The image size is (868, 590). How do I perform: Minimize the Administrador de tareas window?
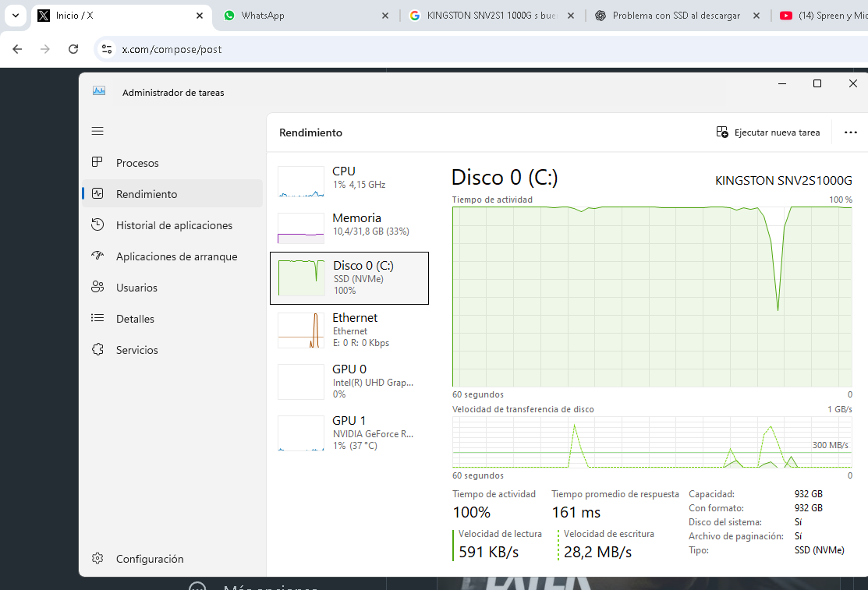pos(781,83)
